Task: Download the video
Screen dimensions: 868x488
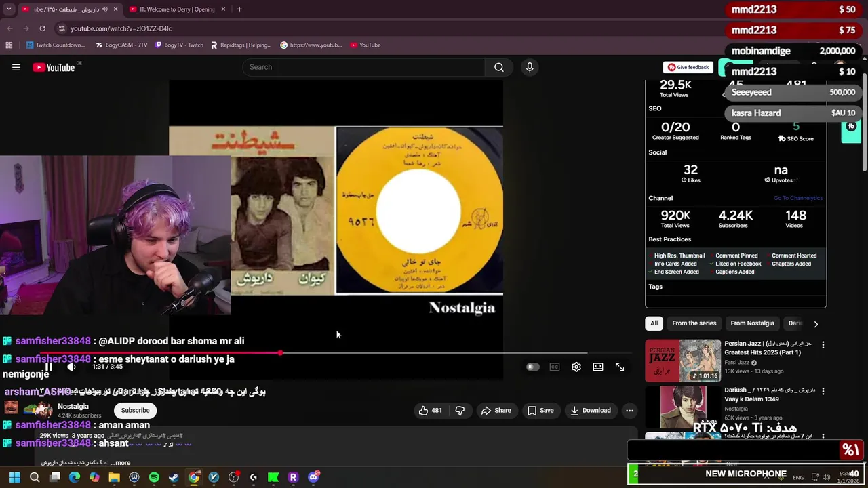Action: tap(591, 410)
